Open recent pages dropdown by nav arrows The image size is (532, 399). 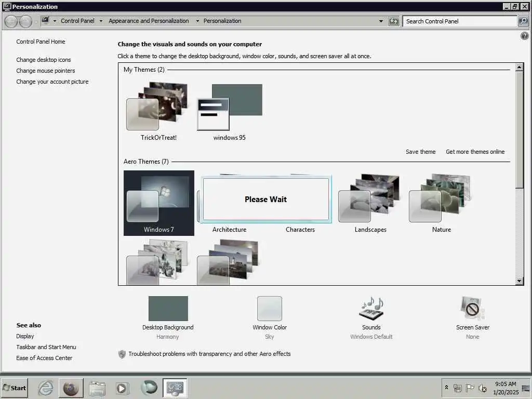pyautogui.click(x=36, y=22)
